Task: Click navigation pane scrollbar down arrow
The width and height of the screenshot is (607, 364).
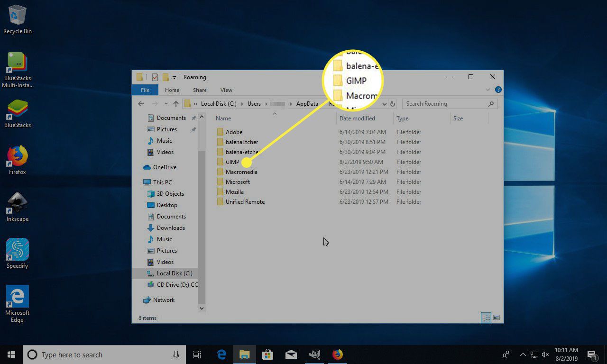Action: tap(202, 309)
